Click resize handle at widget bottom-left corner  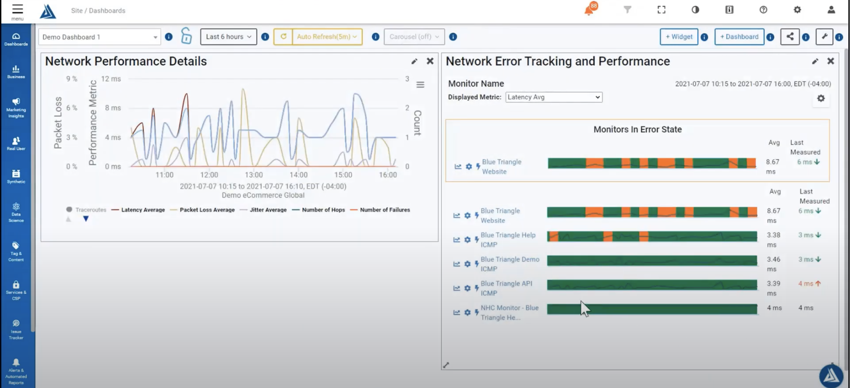click(446, 365)
